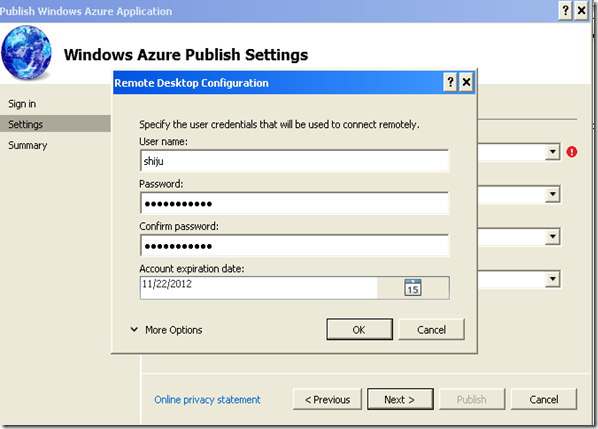The image size is (598, 429).
Task: Expand More Options chevron
Action: [x=134, y=329]
